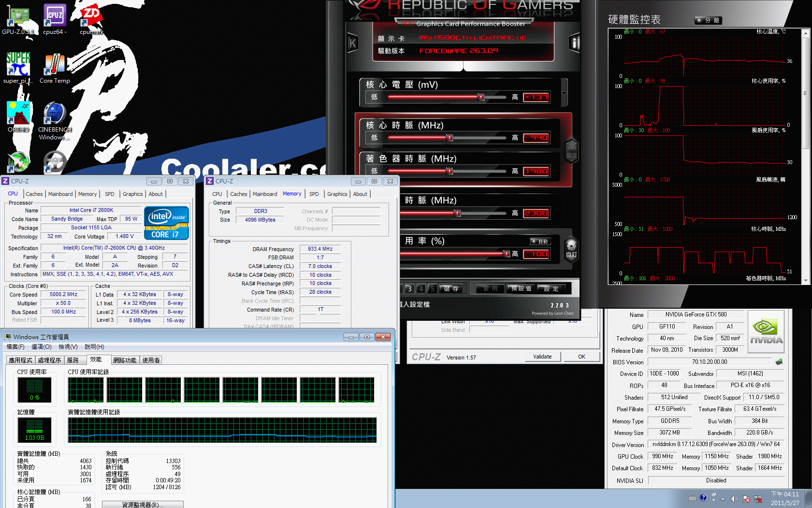Select profile slot 3 in the booster

click(409, 289)
